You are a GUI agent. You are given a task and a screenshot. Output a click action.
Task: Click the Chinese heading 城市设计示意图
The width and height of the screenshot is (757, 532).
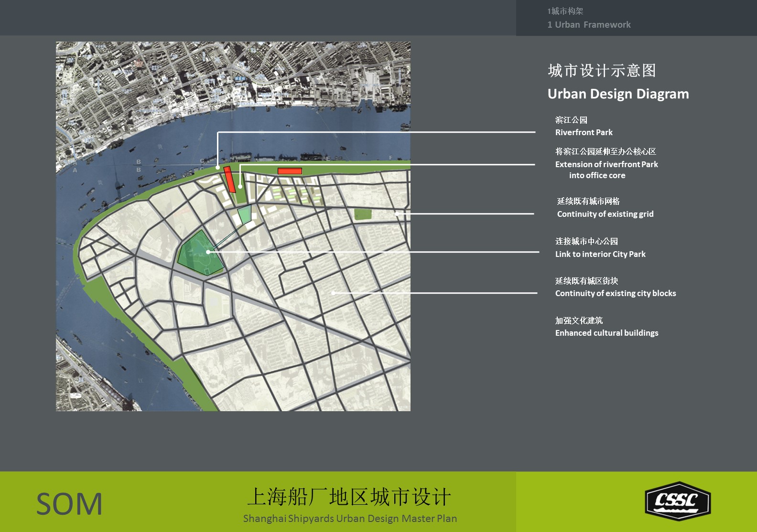coord(602,71)
